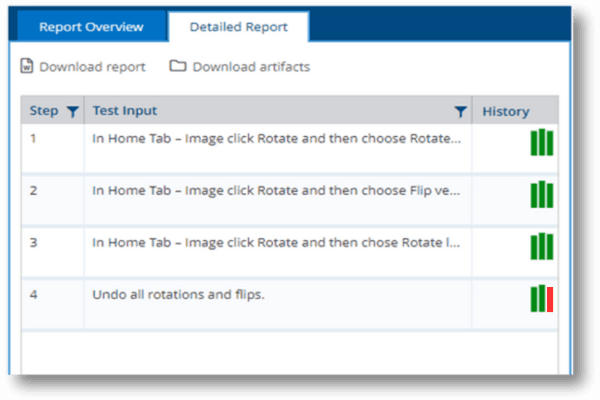Click the first green bar in step 4 history
600x400 pixels.
(534, 298)
